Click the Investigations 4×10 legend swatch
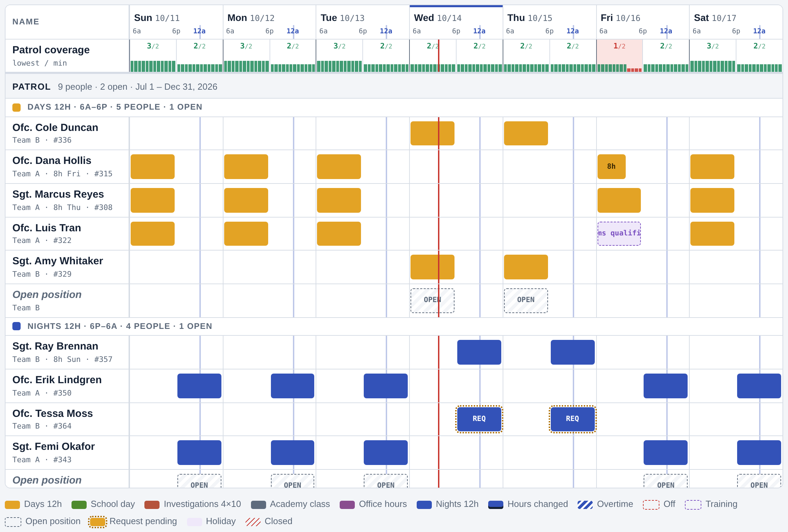The height and width of the screenshot is (532, 788). 152,505
